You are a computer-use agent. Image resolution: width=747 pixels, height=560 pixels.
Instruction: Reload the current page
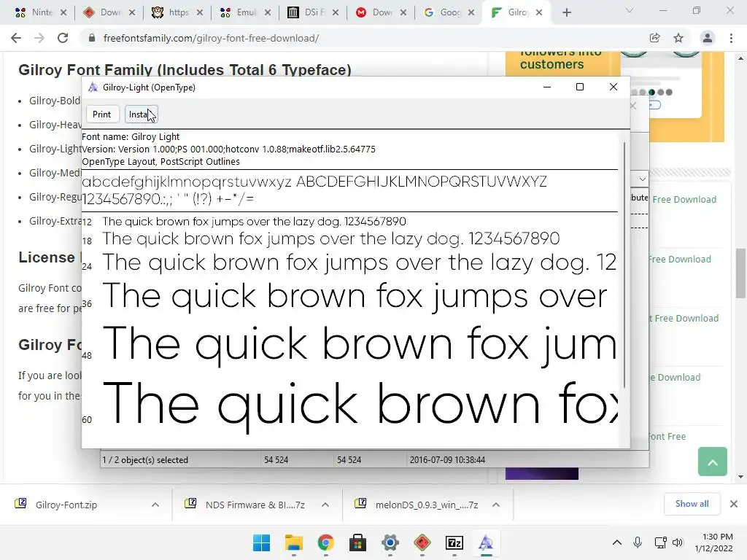(x=63, y=38)
